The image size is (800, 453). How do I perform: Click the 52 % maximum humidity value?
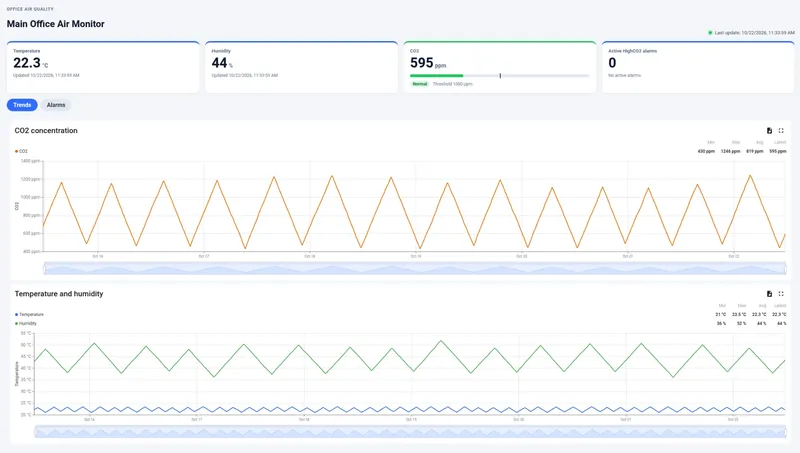pyautogui.click(x=741, y=323)
